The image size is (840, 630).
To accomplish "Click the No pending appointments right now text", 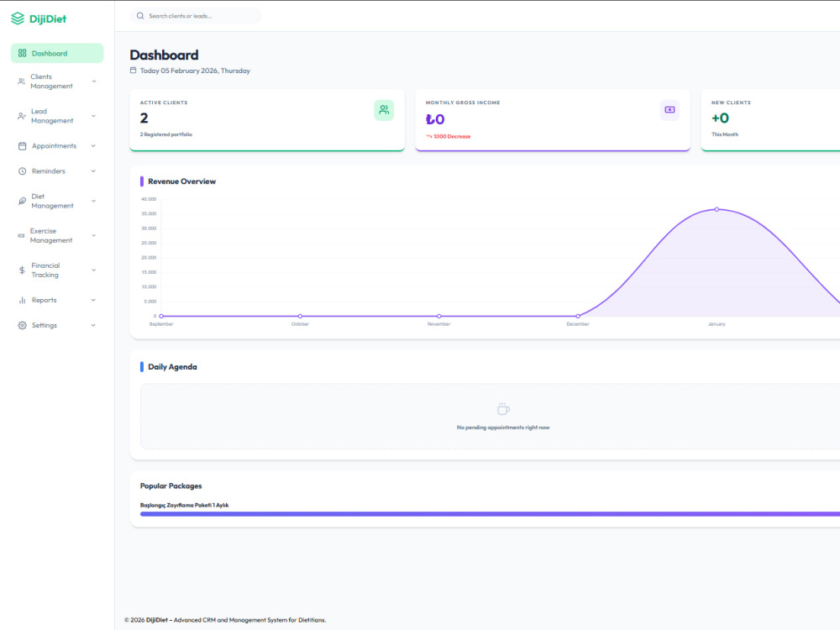I will (503, 428).
